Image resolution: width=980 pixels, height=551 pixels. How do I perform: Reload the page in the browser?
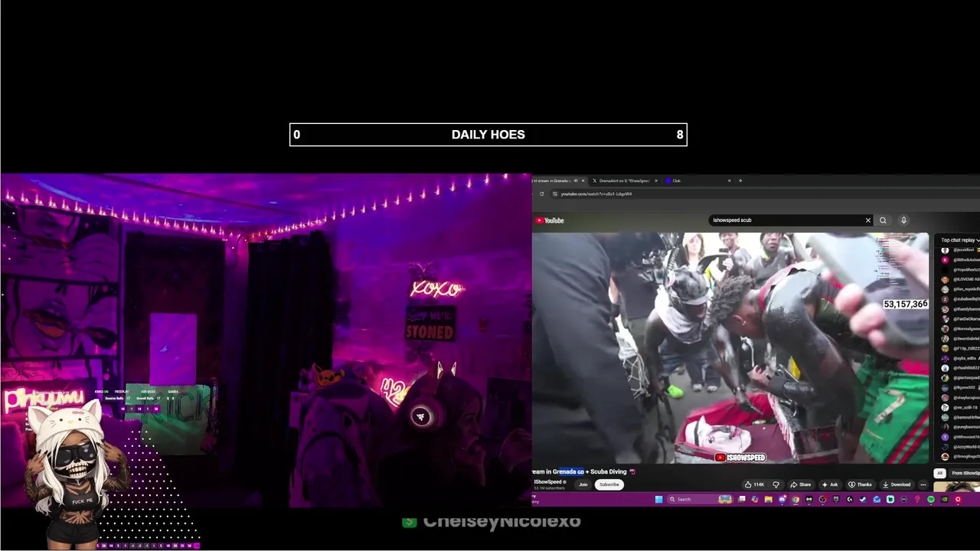pos(541,194)
